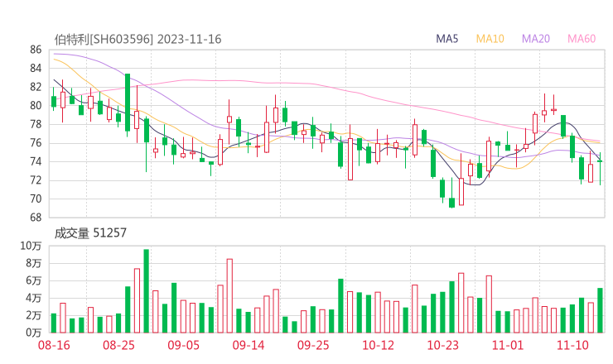Select the last green volume bar at chart's end
The image size is (613, 364).
coord(600,310)
